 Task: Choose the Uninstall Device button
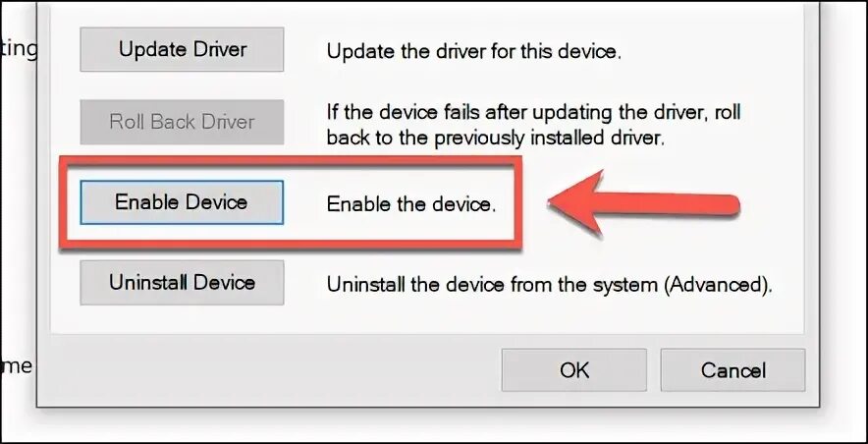(x=182, y=282)
